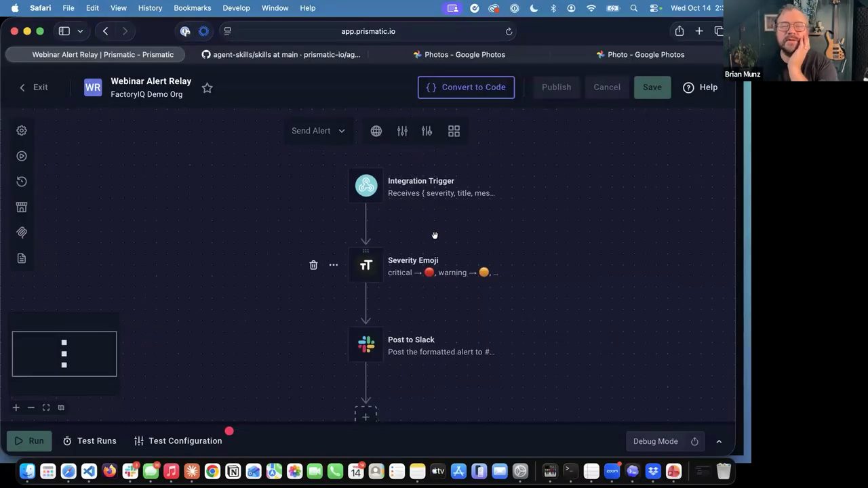868x488 pixels.
Task: Delete the Severity Emoji step with trash icon
Action: (313, 265)
